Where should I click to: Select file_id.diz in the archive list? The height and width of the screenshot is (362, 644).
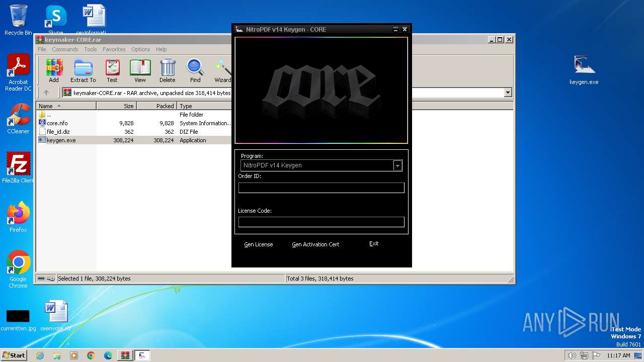point(58,132)
